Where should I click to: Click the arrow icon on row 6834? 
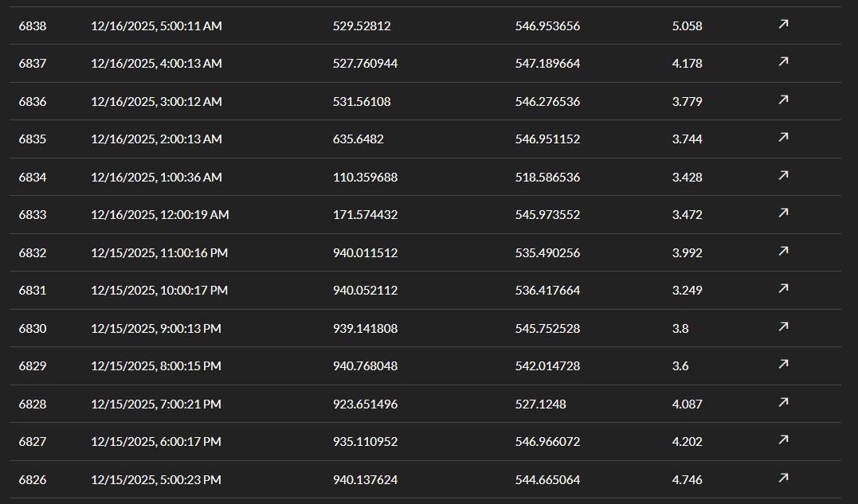(783, 176)
